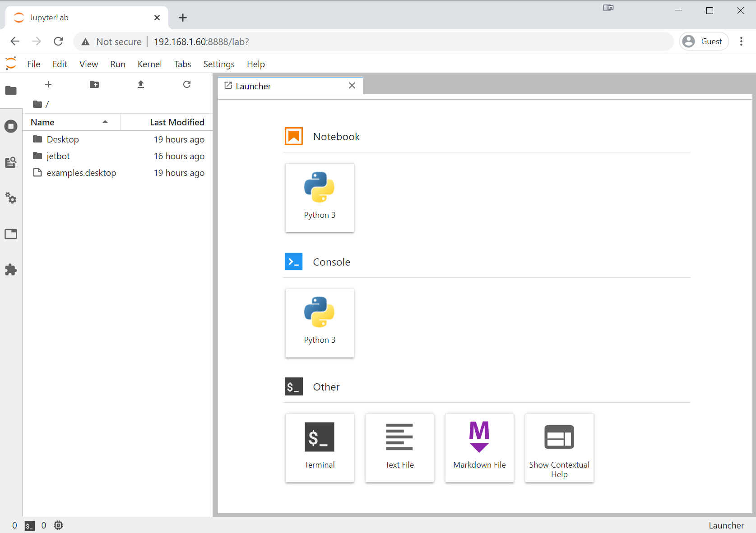Click the terminal count number in status bar
Viewport: 756px width, 533px height.
click(15, 525)
